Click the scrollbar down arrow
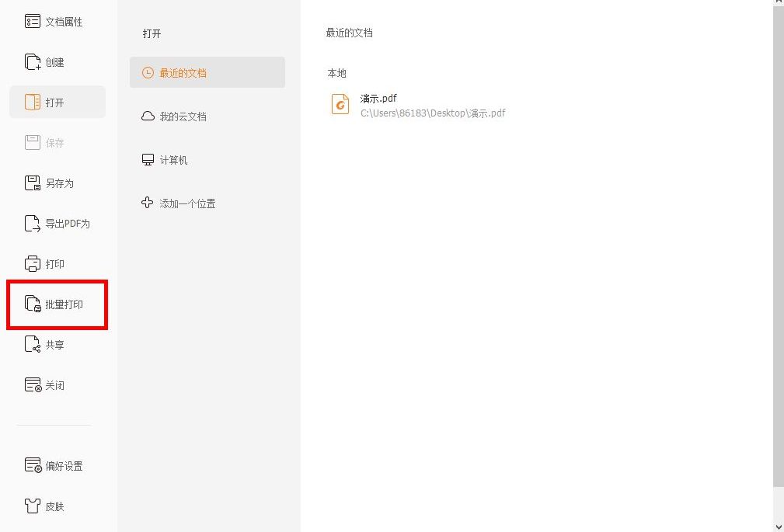Viewport: 784px width, 532px height. pos(778,526)
